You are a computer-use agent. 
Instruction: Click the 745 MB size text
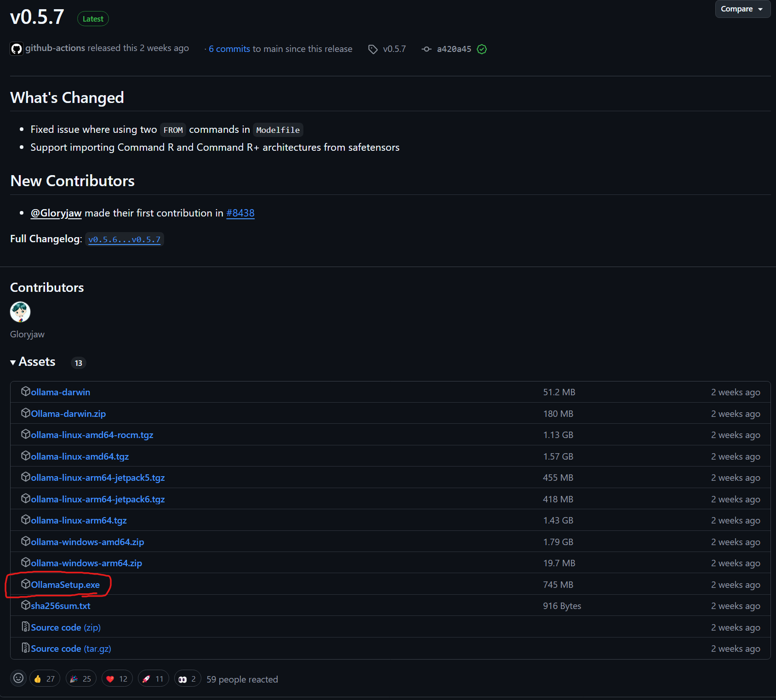coord(558,585)
